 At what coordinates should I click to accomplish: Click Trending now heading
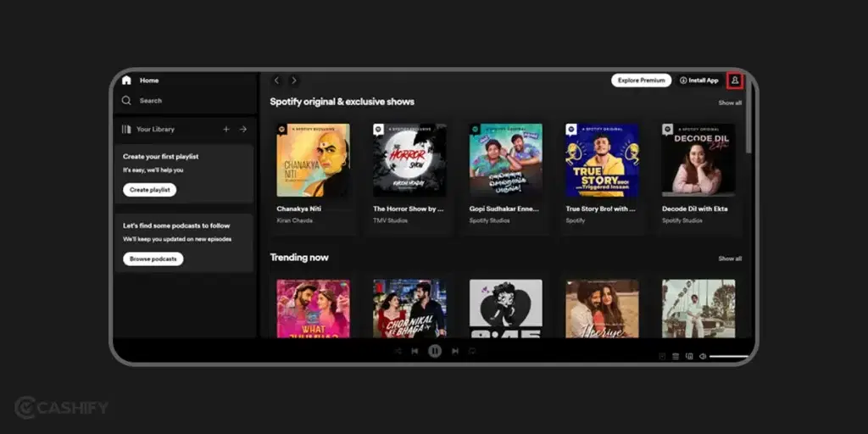(299, 258)
